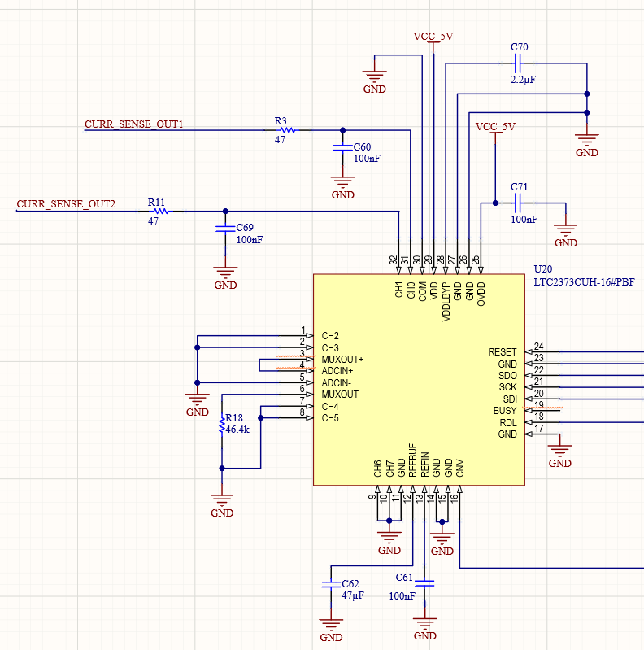Click the junction dot between R3 and C60

coord(342,130)
